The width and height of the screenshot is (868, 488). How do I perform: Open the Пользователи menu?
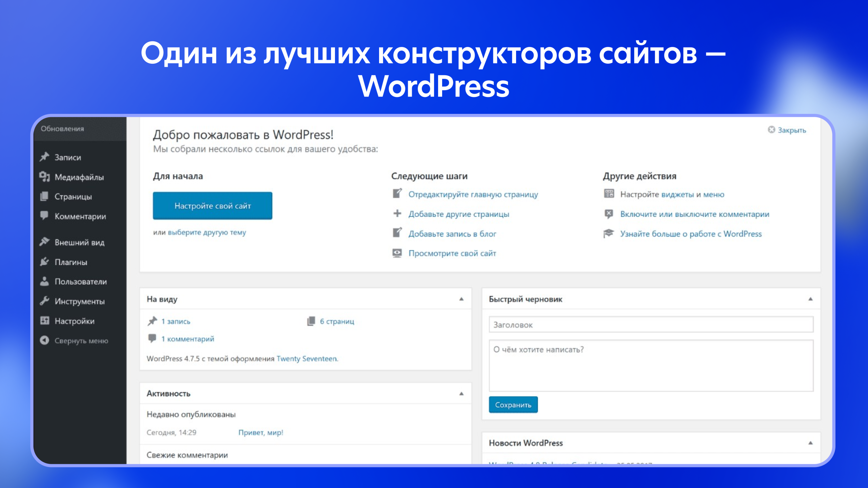pos(80,282)
